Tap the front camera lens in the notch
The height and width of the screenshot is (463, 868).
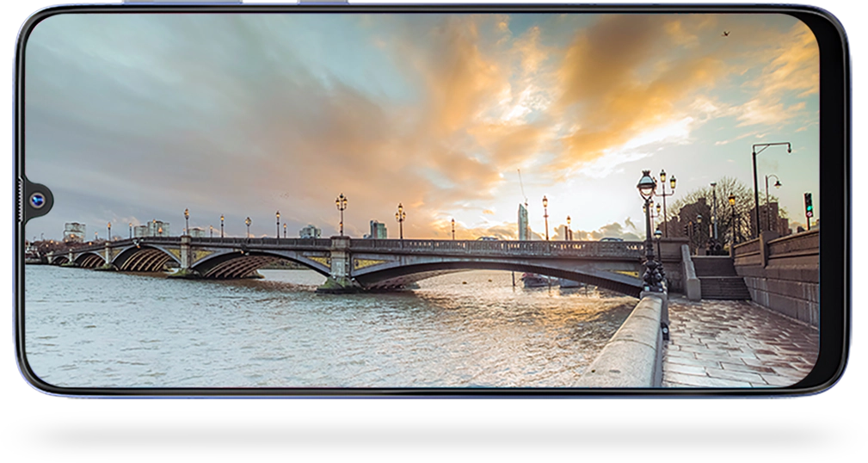coord(38,200)
